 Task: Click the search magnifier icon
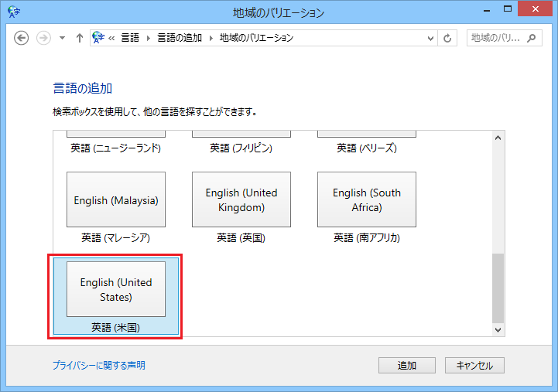pyautogui.click(x=532, y=38)
